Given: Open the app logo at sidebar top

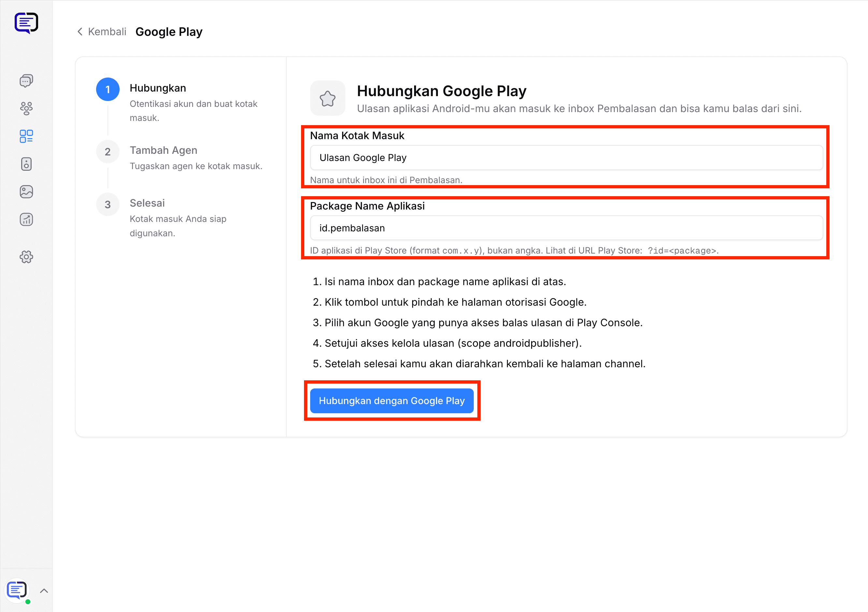Looking at the screenshot, I should click(26, 23).
